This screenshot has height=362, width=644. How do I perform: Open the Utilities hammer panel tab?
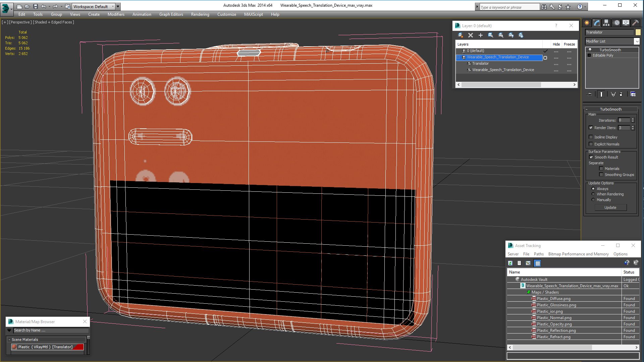635,23
